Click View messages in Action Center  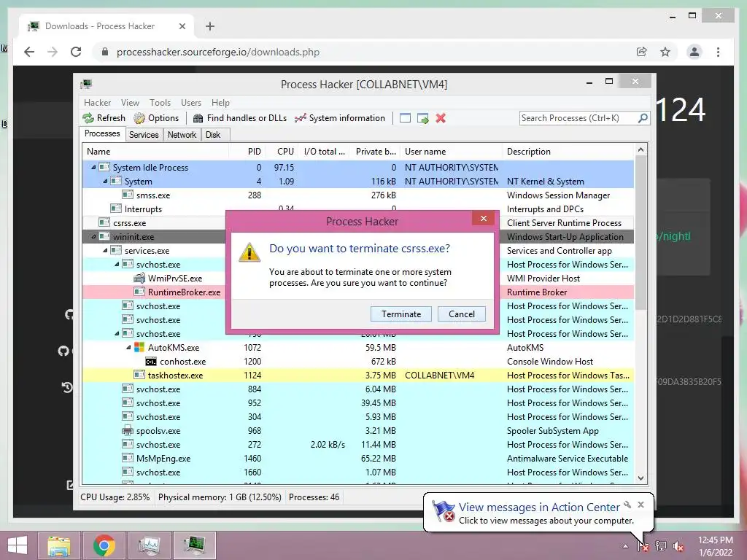point(539,507)
